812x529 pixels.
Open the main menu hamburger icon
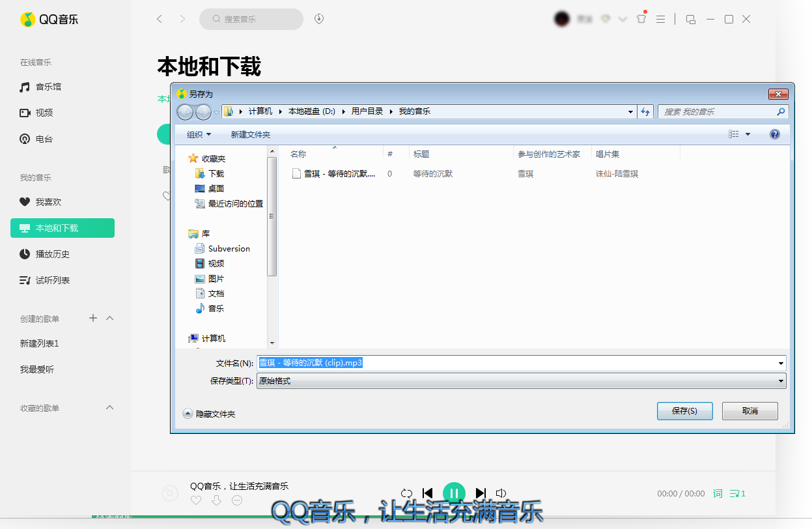pos(661,19)
